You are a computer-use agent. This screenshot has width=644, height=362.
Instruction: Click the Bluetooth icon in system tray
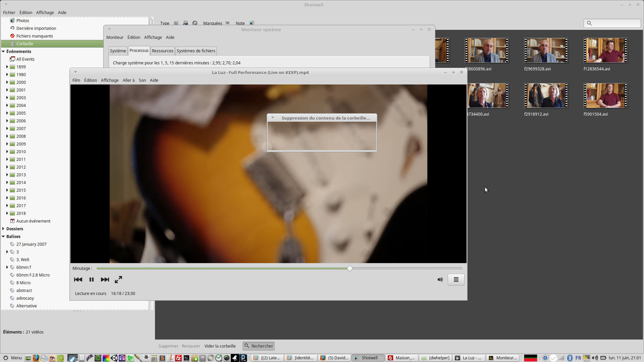point(570,358)
